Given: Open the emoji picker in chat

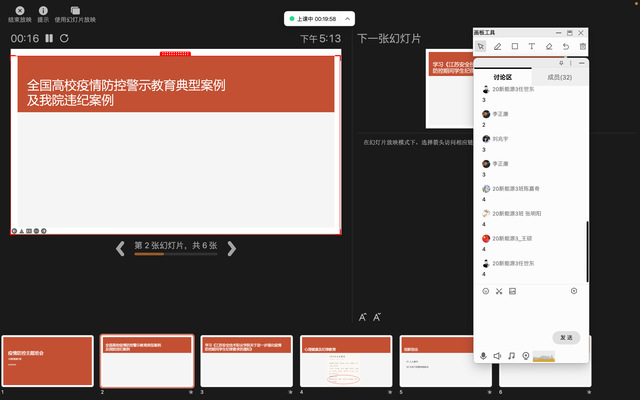Looking at the screenshot, I should click(485, 291).
